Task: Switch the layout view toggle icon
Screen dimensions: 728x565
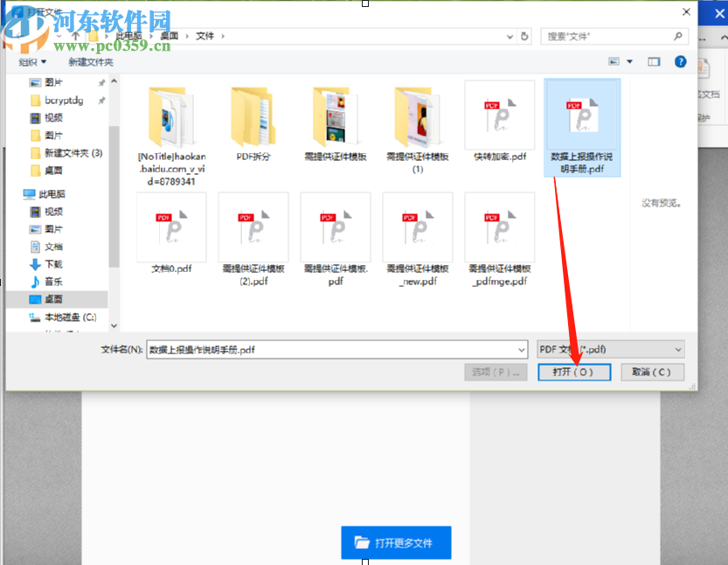Action: (x=614, y=61)
